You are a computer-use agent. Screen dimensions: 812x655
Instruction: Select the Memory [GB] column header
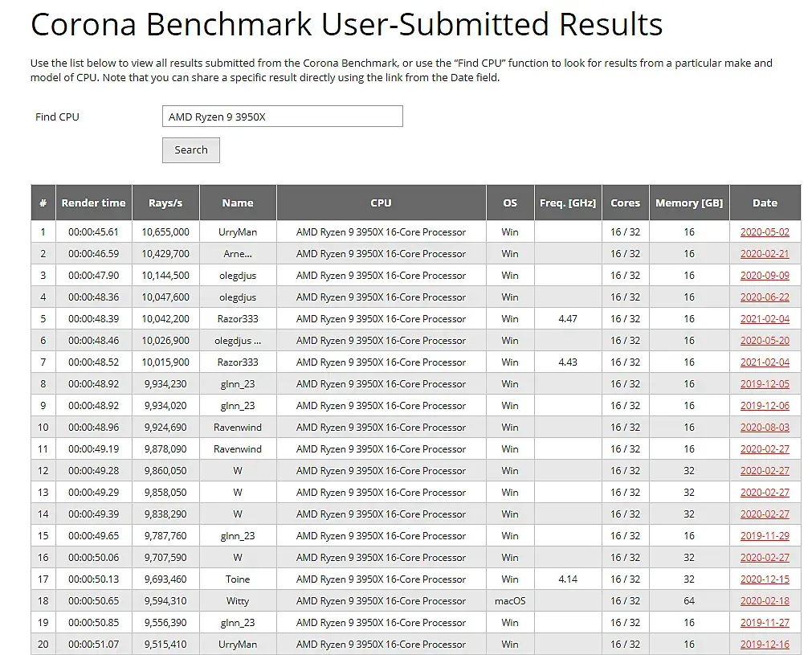pos(688,203)
